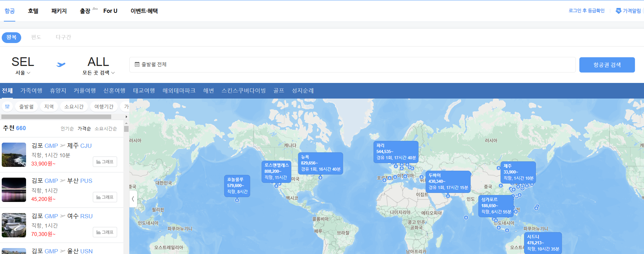The width and height of the screenshot is (644, 254).
Task: Click the 호놀룰루 579,600 map label
Action: pos(237,186)
